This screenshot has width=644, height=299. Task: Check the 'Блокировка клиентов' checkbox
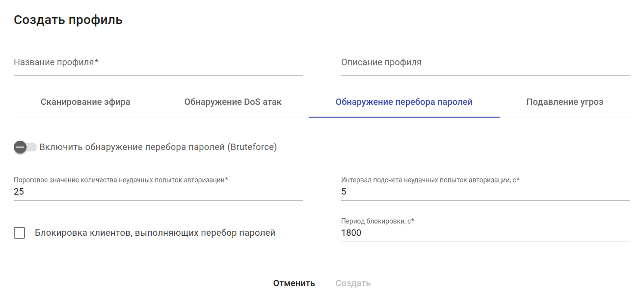pos(20,233)
